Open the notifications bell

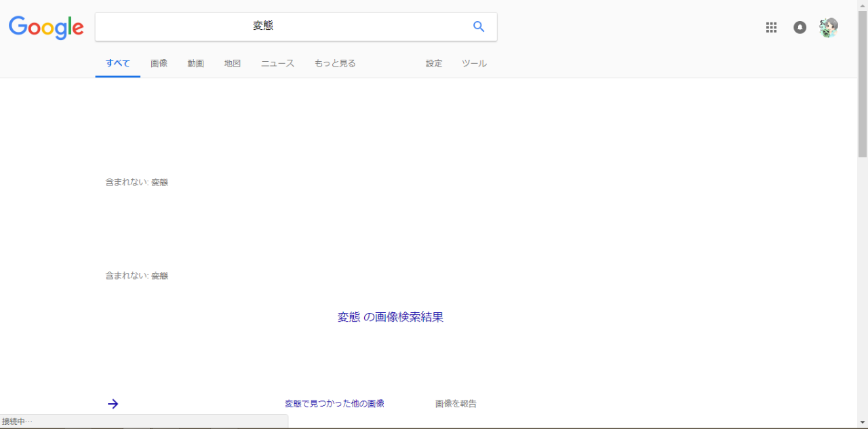[800, 27]
